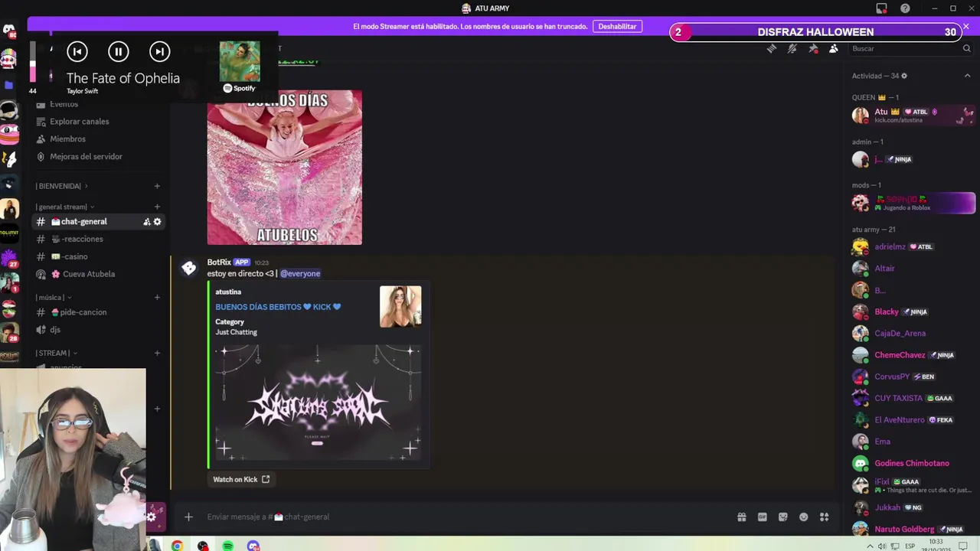Image resolution: width=980 pixels, height=551 pixels.
Task: Click the Deshabilitar button in streamer banner
Action: 617,26
